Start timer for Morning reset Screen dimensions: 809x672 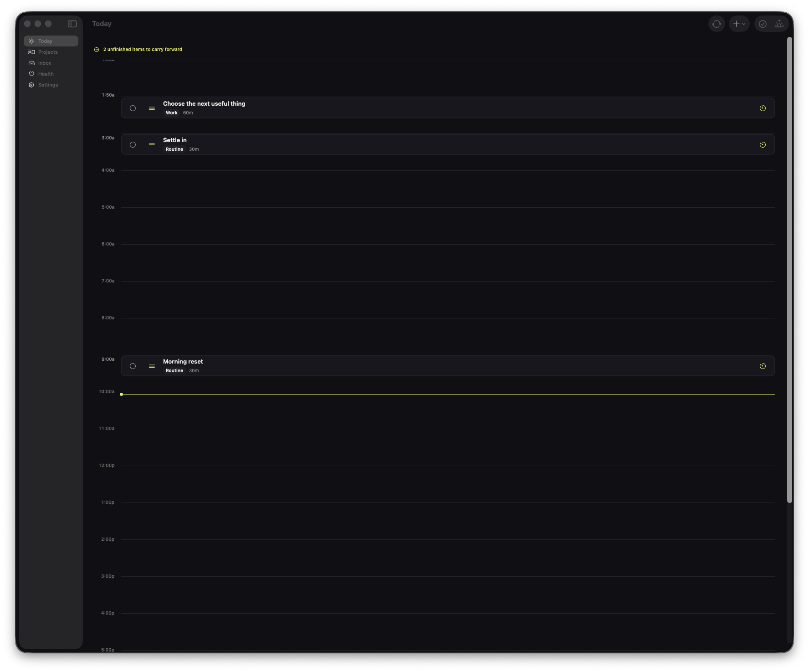pyautogui.click(x=763, y=366)
